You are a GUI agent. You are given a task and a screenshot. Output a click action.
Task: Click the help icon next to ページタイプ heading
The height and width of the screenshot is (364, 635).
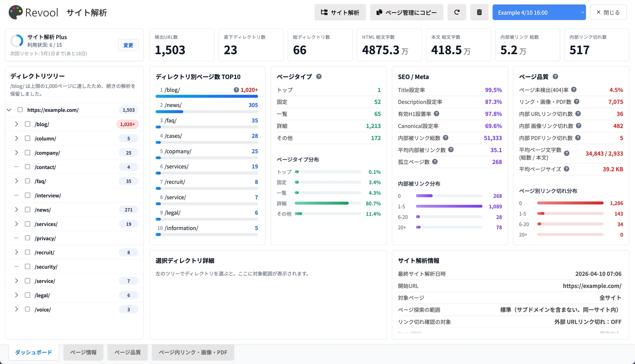(x=319, y=76)
